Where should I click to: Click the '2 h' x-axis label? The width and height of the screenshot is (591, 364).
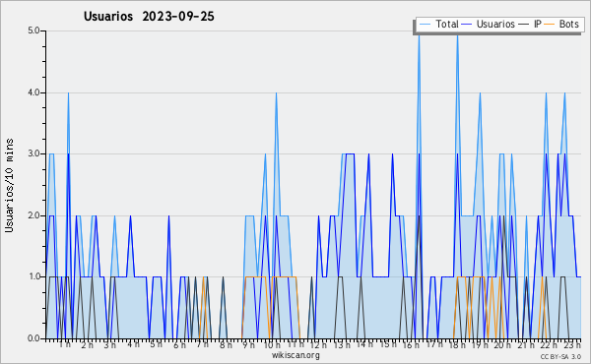87,345
